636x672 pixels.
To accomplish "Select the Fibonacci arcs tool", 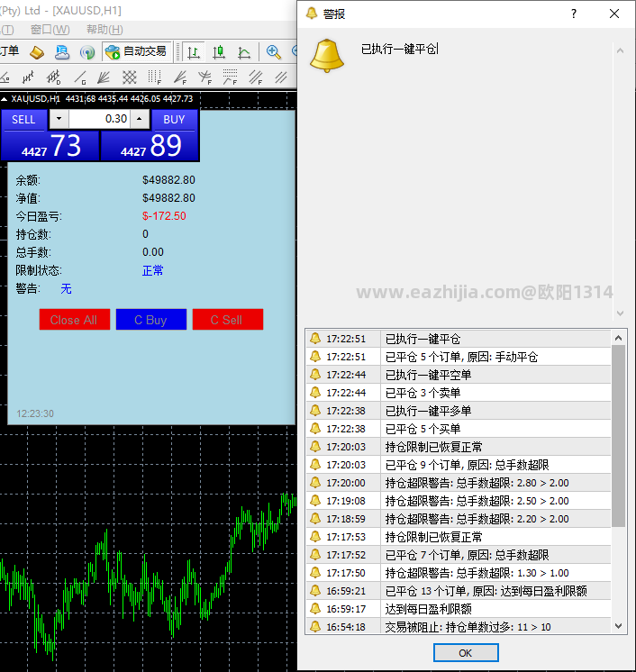I will 204,77.
